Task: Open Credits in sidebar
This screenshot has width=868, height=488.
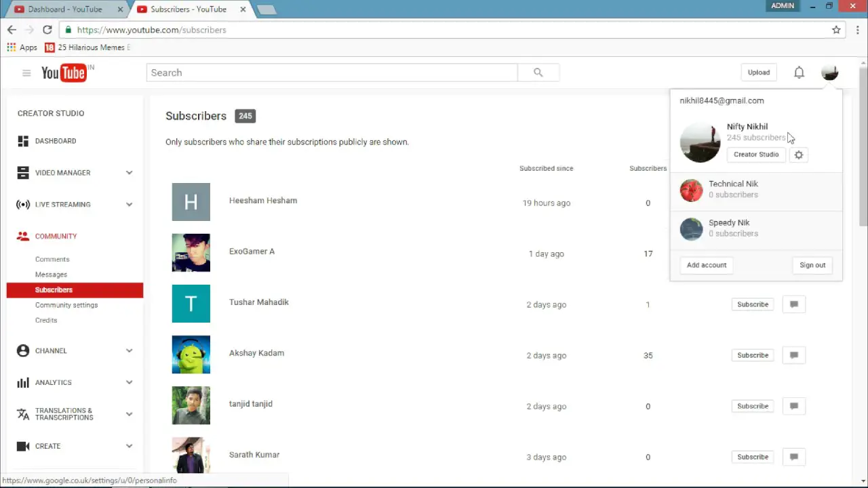Action: 46,320
